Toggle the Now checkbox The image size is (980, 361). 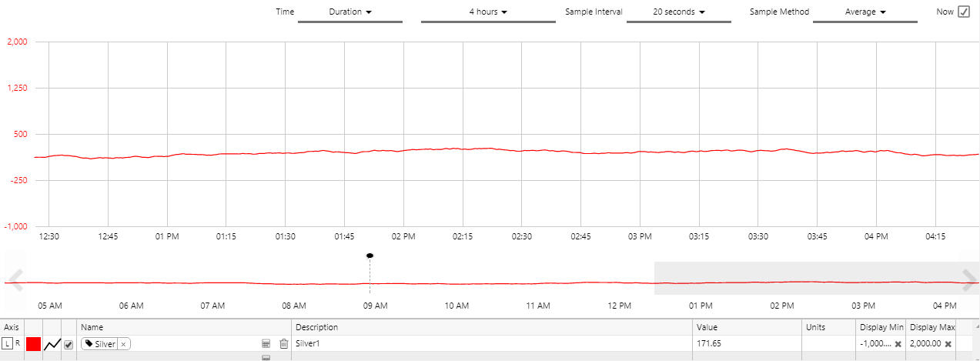pos(963,12)
